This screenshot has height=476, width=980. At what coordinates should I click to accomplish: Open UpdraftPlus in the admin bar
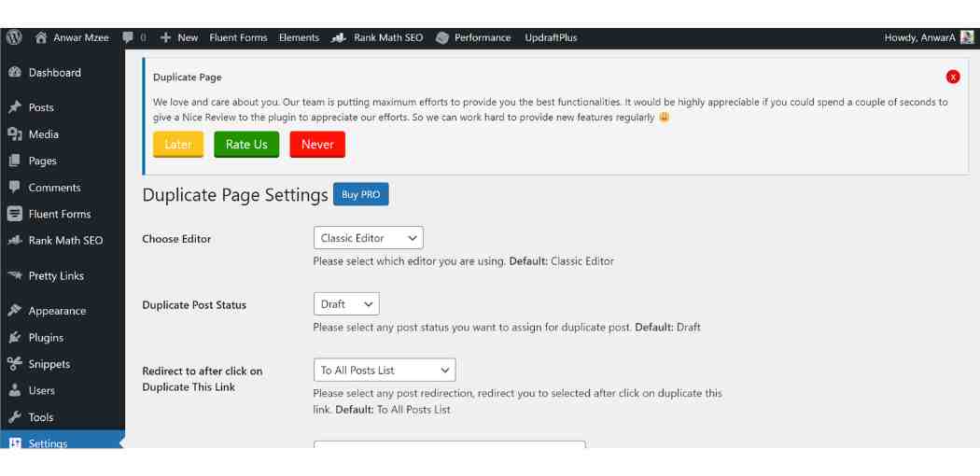[551, 37]
